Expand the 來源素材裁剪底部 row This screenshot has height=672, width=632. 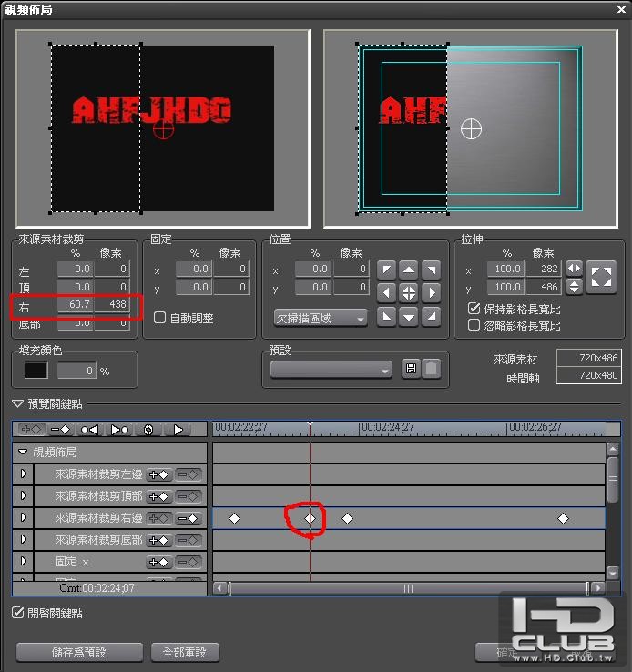pyautogui.click(x=24, y=539)
